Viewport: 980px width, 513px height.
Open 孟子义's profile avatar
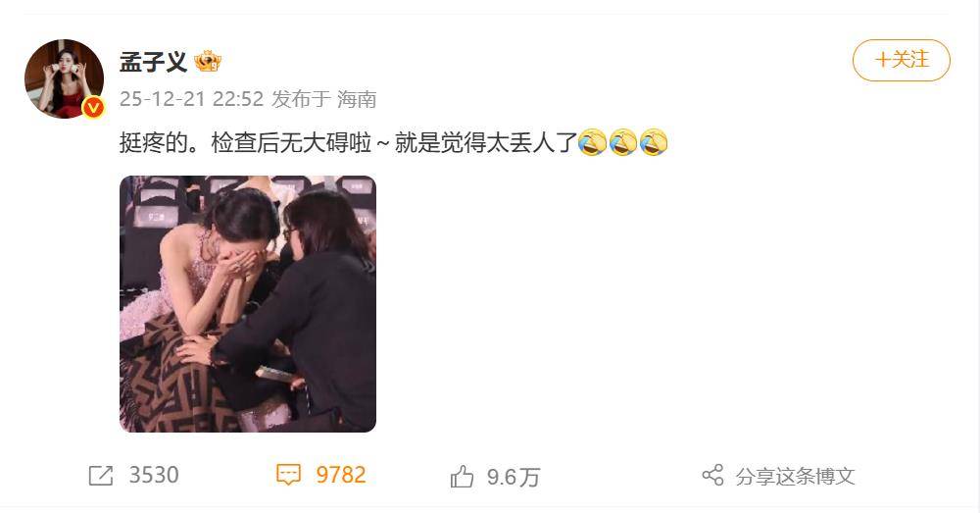[x=64, y=78]
